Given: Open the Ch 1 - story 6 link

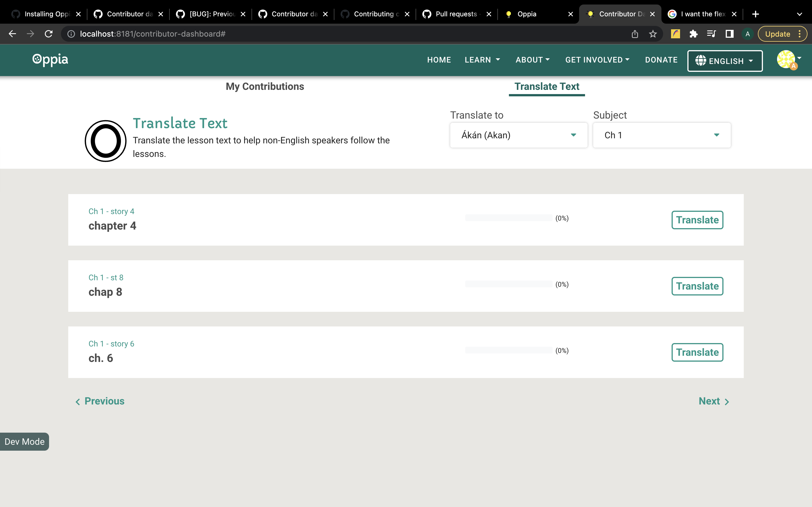Looking at the screenshot, I should point(111,344).
